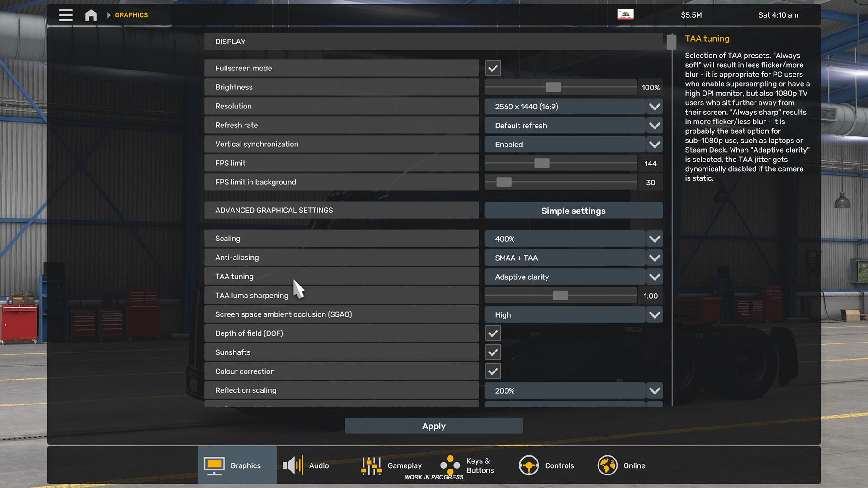Expand the Resolution dropdown
This screenshot has width=868, height=488.
coord(654,107)
